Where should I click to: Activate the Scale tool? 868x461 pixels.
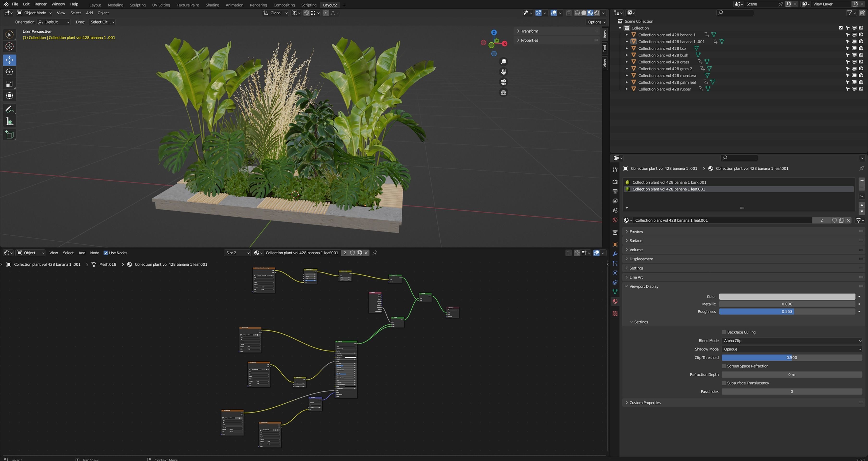pos(9,84)
